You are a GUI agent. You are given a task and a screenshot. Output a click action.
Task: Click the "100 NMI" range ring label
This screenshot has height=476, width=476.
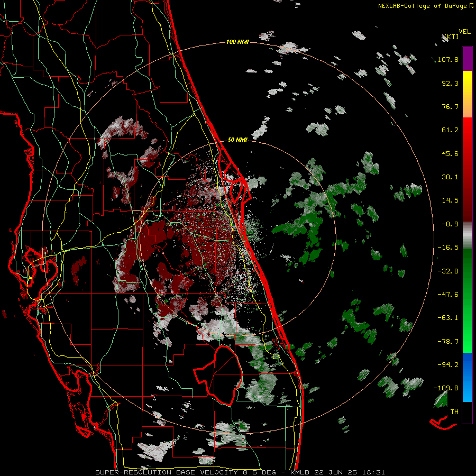[237, 42]
